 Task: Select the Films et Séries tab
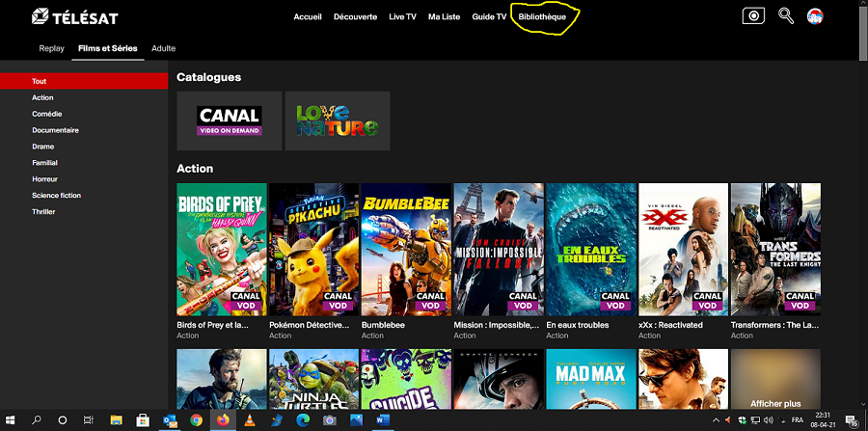(x=108, y=48)
